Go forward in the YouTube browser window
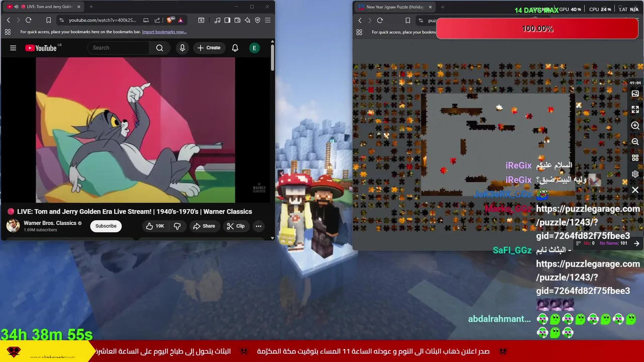The image size is (644, 362). pyautogui.click(x=18, y=20)
